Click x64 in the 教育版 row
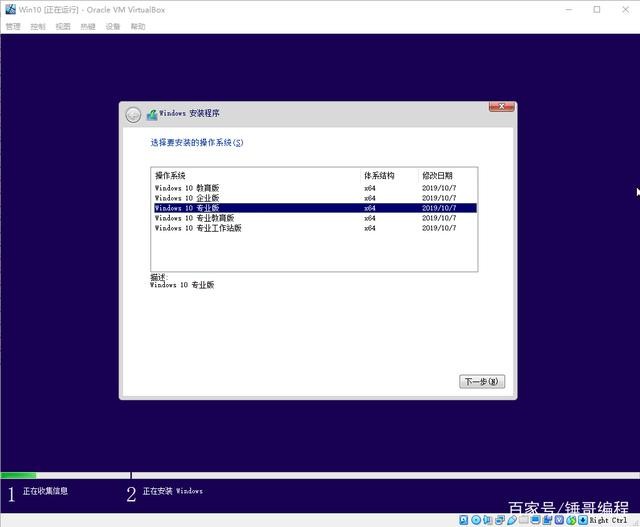This screenshot has height=527, width=640. (370, 188)
